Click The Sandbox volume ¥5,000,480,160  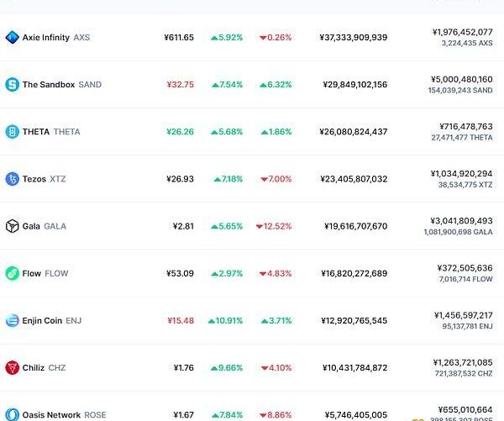pyautogui.click(x=463, y=79)
